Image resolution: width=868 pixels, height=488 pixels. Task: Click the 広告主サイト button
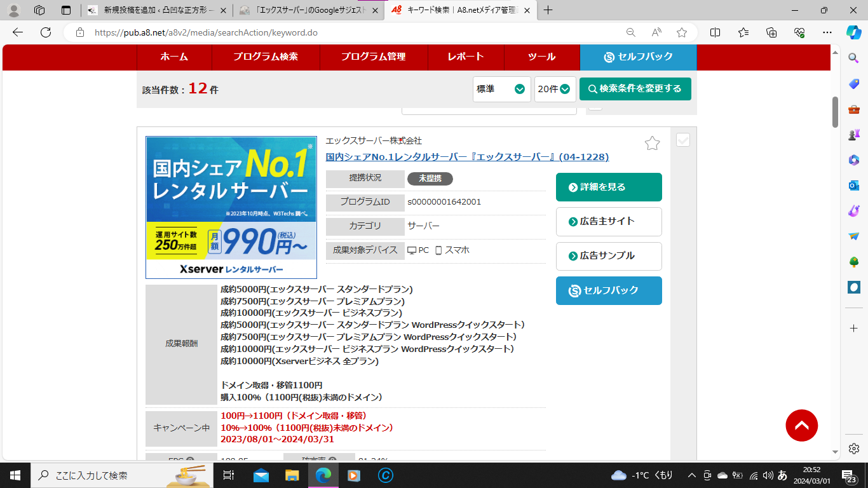coord(609,221)
